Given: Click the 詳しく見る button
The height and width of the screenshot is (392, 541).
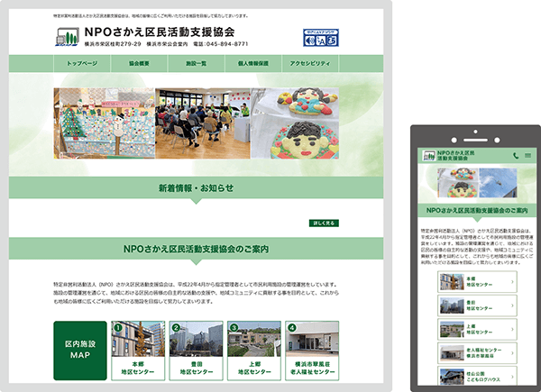Looking at the screenshot, I should tap(324, 222).
